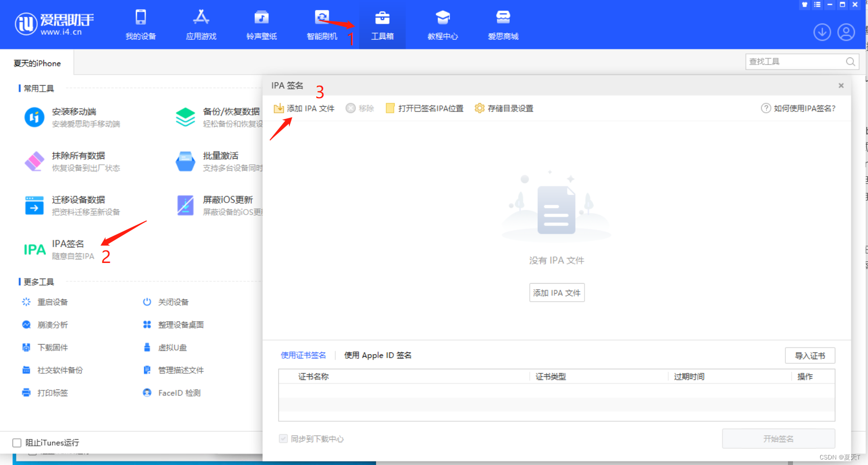Open 安装移动端 tool
Image resolution: width=868 pixels, height=465 pixels.
tap(72, 117)
